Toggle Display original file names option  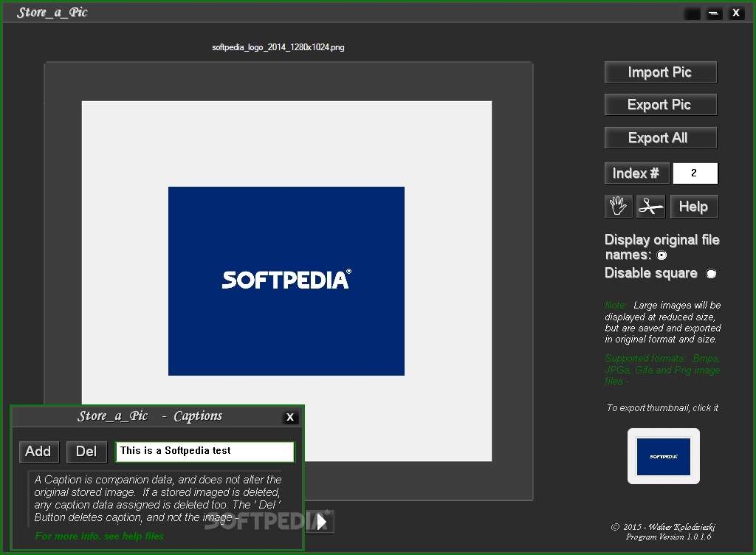pos(662,255)
